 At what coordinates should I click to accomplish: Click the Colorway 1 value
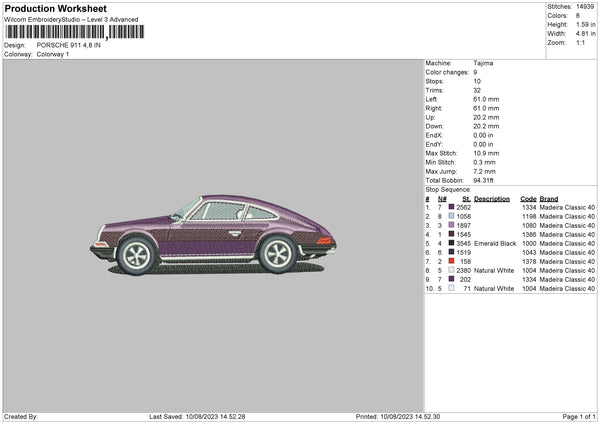pyautogui.click(x=53, y=53)
